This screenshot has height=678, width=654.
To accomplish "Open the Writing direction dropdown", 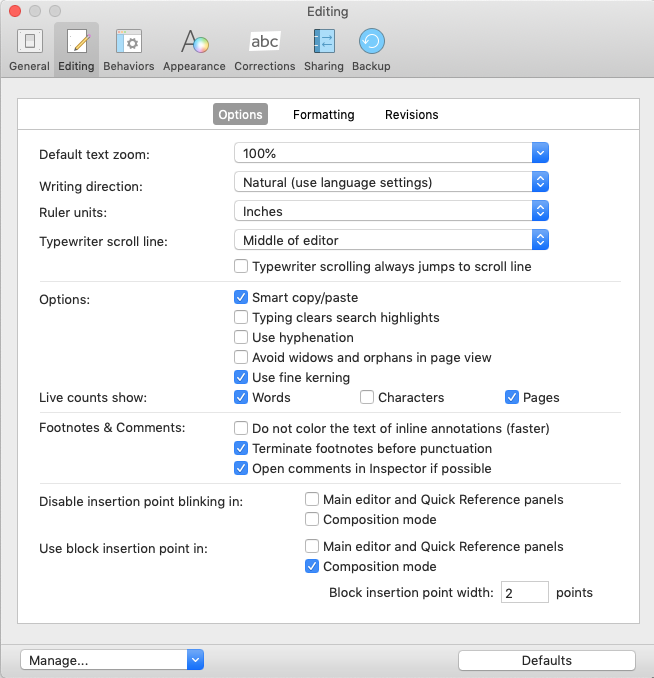I will pos(391,182).
